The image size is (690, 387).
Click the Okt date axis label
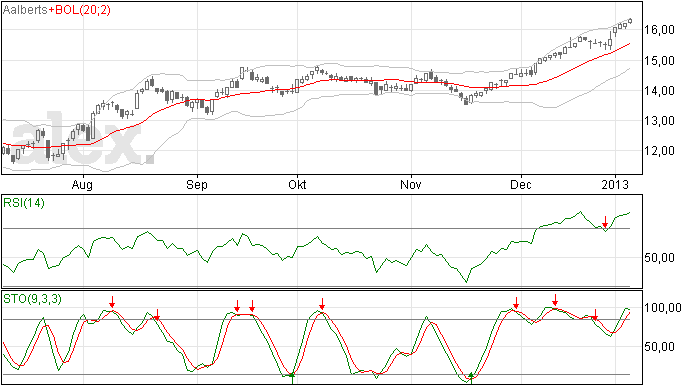(x=297, y=184)
